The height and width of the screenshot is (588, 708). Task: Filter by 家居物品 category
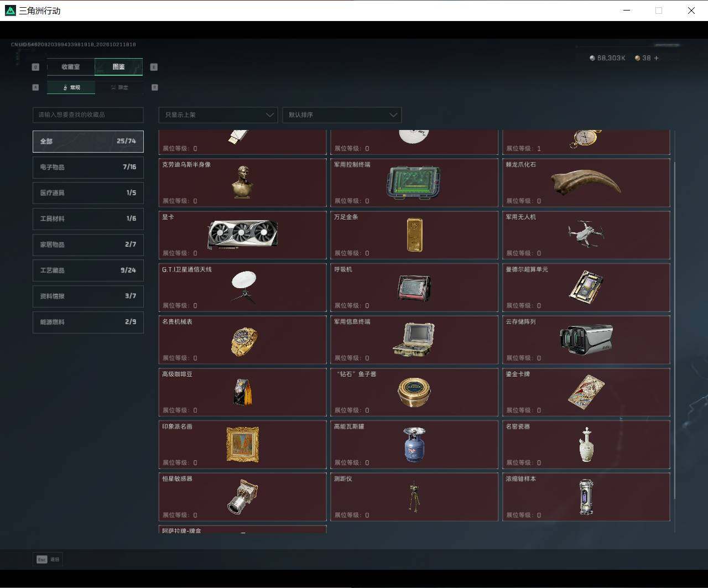tap(88, 244)
